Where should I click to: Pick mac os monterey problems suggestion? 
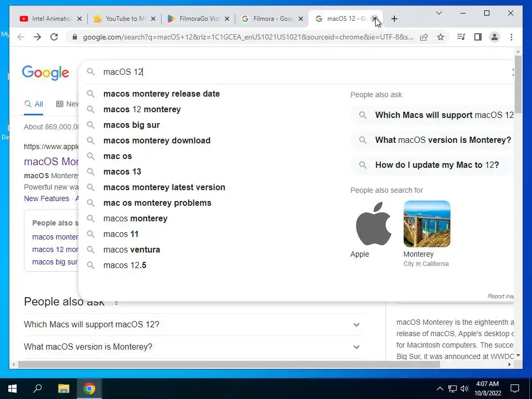point(157,203)
